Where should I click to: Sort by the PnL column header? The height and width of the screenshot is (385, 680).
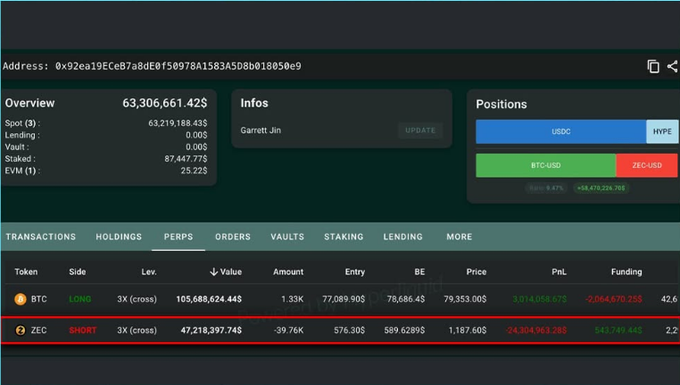[x=559, y=272]
